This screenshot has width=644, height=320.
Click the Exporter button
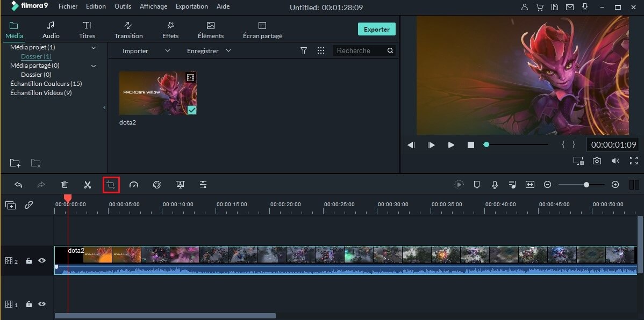(377, 29)
